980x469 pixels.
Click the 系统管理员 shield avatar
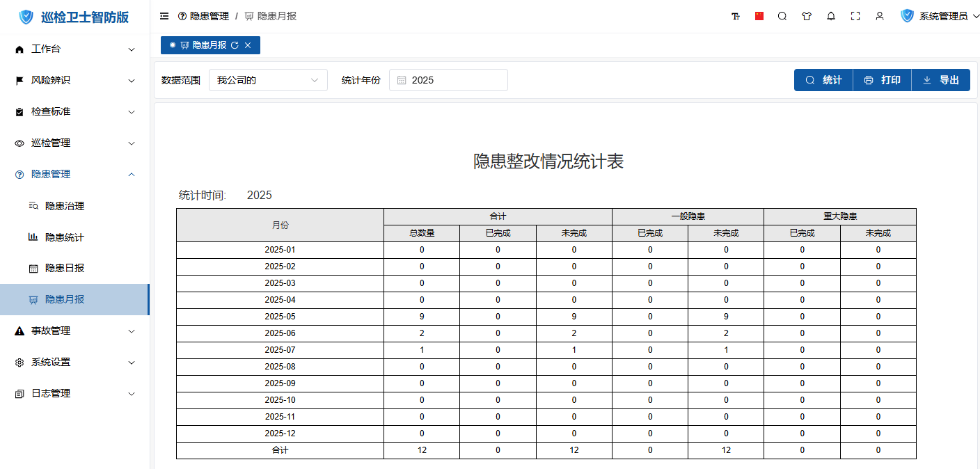(907, 16)
